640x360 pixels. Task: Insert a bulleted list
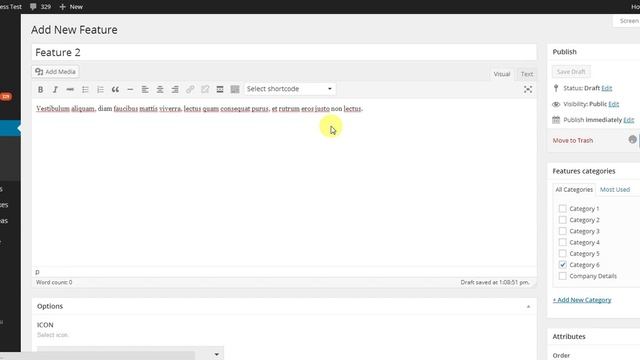85,89
